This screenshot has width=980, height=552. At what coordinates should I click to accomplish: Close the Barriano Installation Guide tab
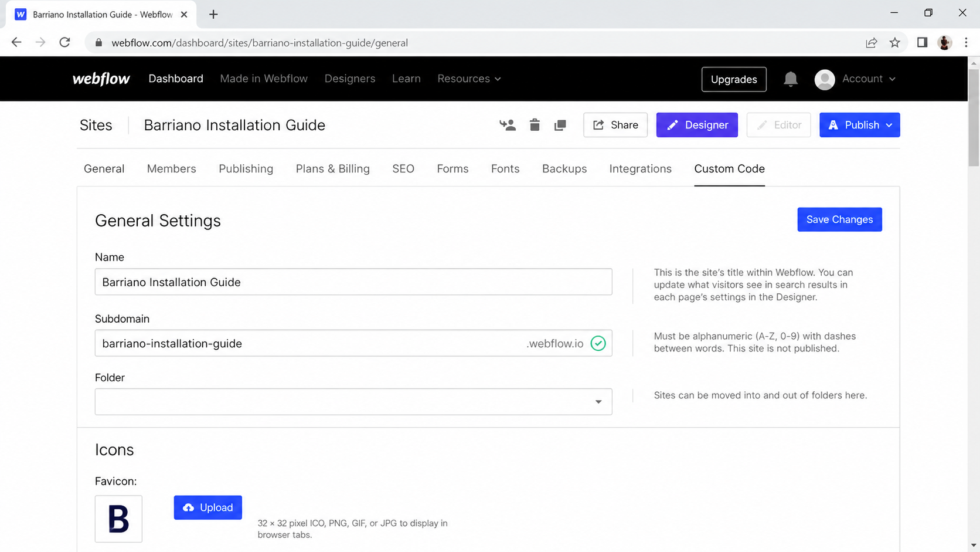(x=184, y=14)
